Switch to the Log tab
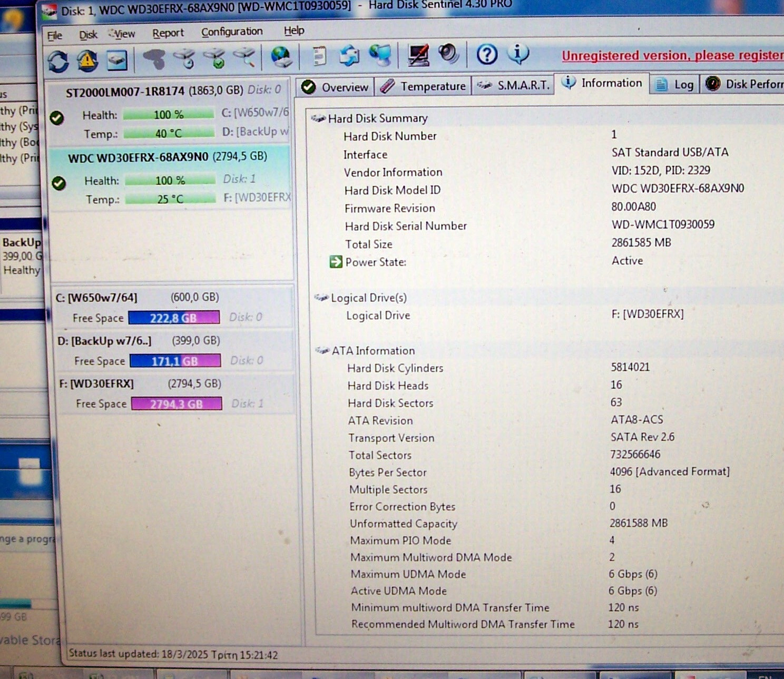This screenshot has height=679, width=784. click(x=675, y=84)
